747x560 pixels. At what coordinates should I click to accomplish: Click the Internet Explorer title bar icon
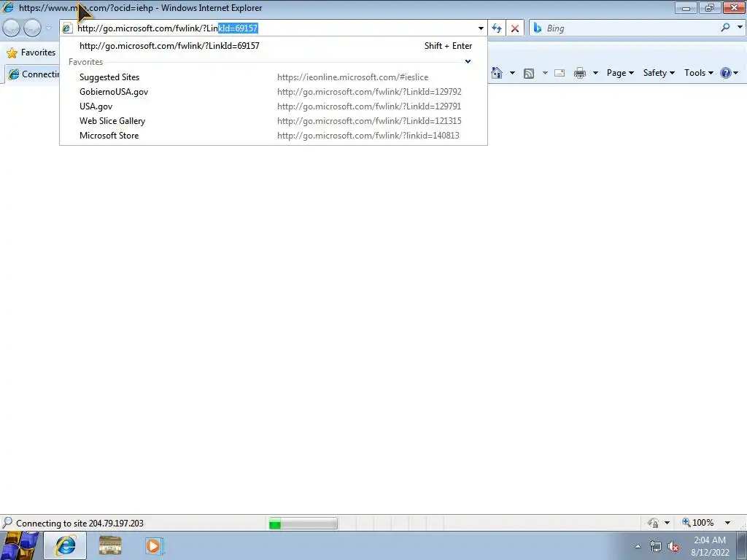(x=8, y=7)
